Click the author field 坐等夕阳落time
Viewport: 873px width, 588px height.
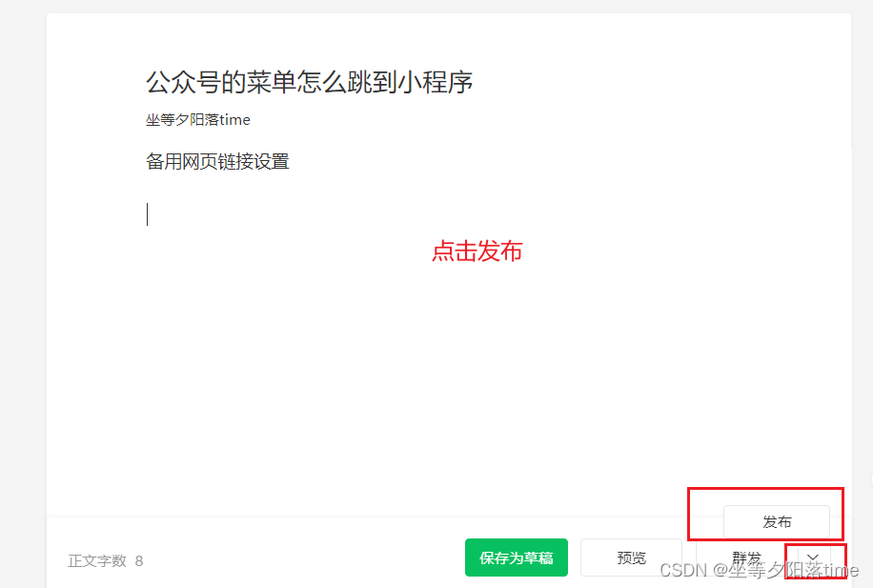pos(197,120)
